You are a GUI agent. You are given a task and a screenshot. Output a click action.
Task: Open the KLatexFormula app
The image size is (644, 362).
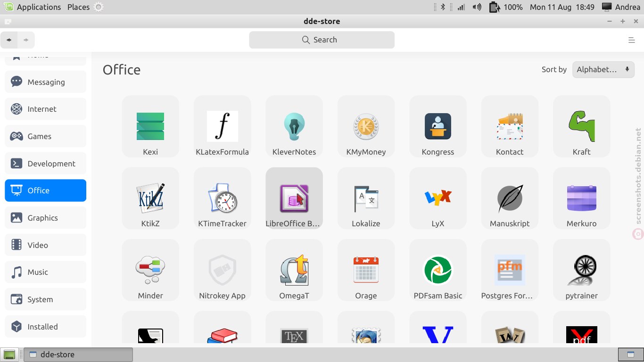pyautogui.click(x=222, y=126)
